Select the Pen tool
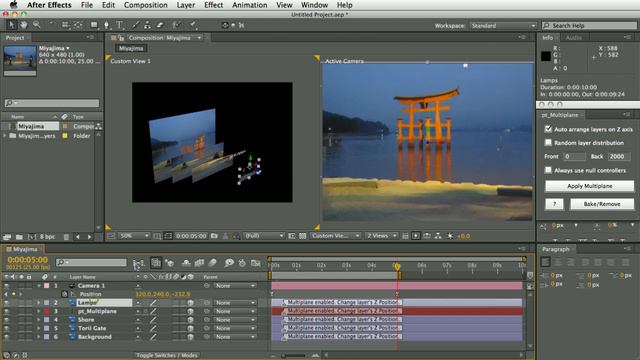The width and height of the screenshot is (640, 360). coord(107,25)
